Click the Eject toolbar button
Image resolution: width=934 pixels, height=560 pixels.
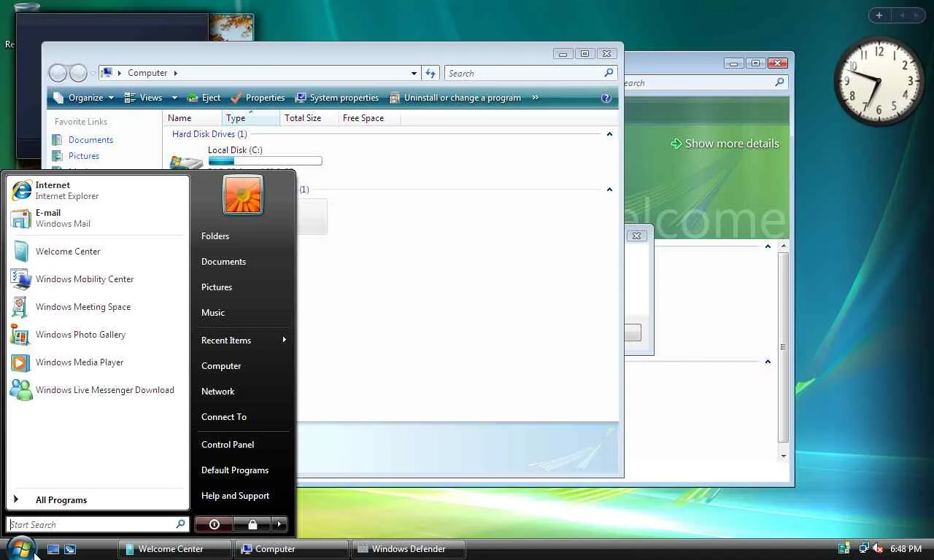(204, 98)
